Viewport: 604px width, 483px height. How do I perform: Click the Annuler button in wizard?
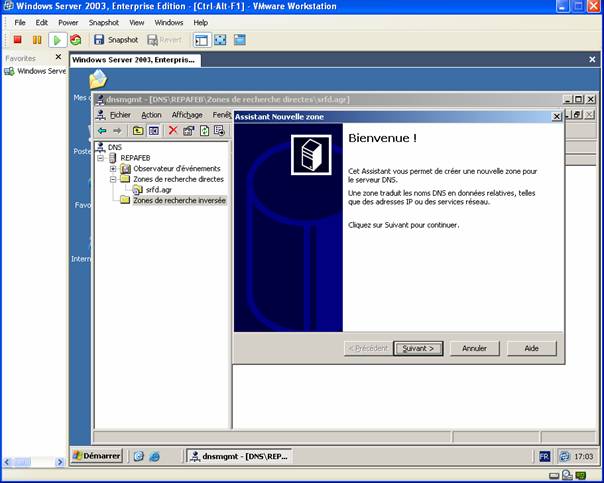coord(474,348)
